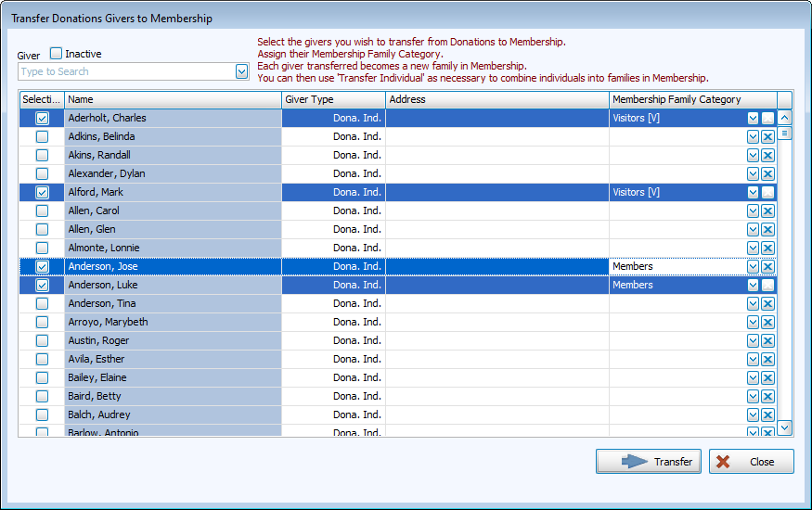Clear family category for Alexander, Dylan
Screen dimensions: 812x510
(767, 173)
